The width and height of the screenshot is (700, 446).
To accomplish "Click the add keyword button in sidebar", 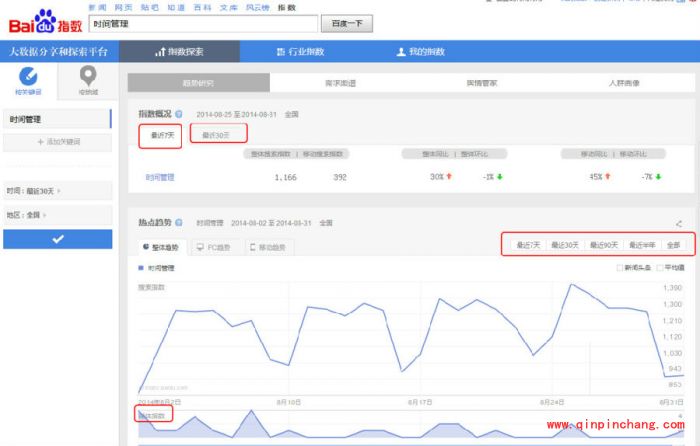I will pos(58,142).
